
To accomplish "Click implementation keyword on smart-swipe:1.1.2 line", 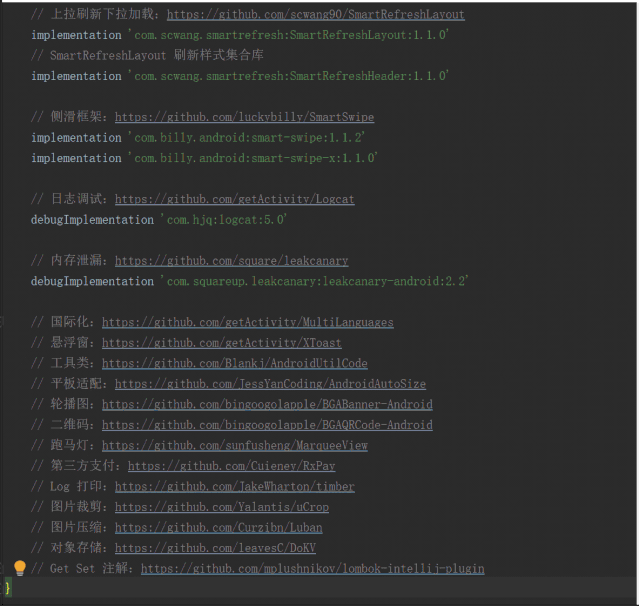I will [x=76, y=137].
